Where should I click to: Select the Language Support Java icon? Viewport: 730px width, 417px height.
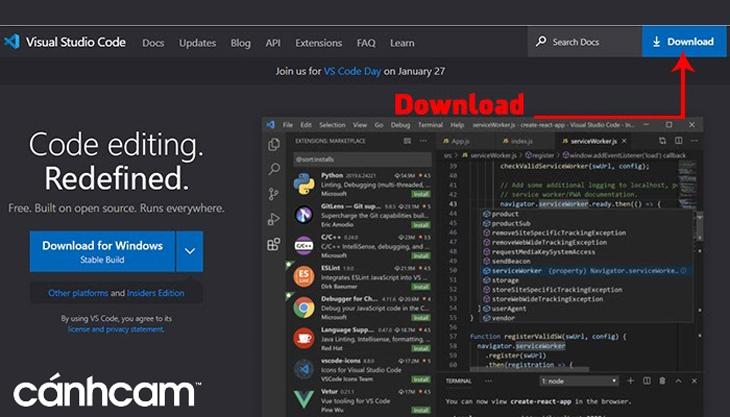tap(304, 338)
